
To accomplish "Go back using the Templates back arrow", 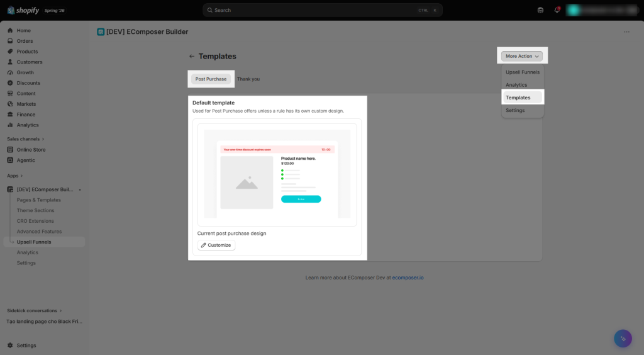I will (192, 56).
